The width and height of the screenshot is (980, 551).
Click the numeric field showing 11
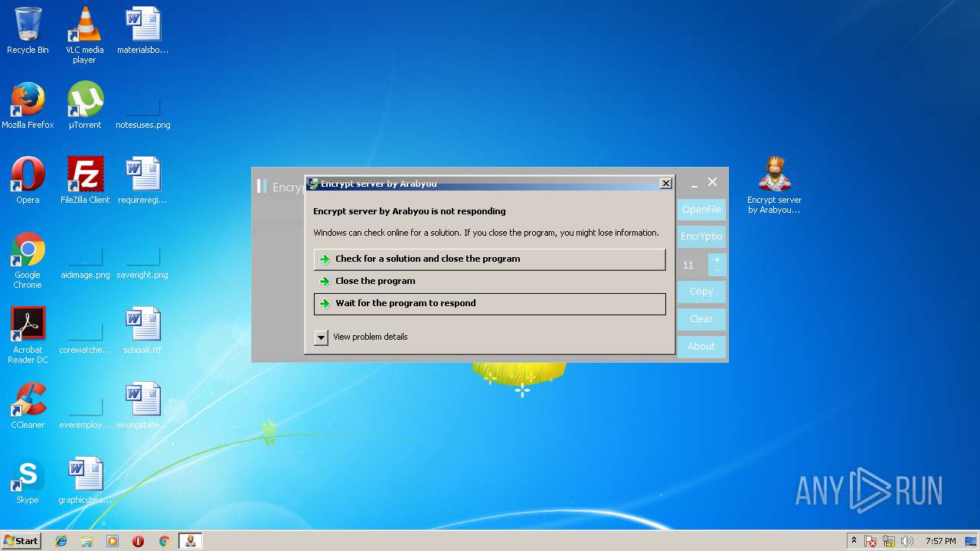(x=692, y=265)
